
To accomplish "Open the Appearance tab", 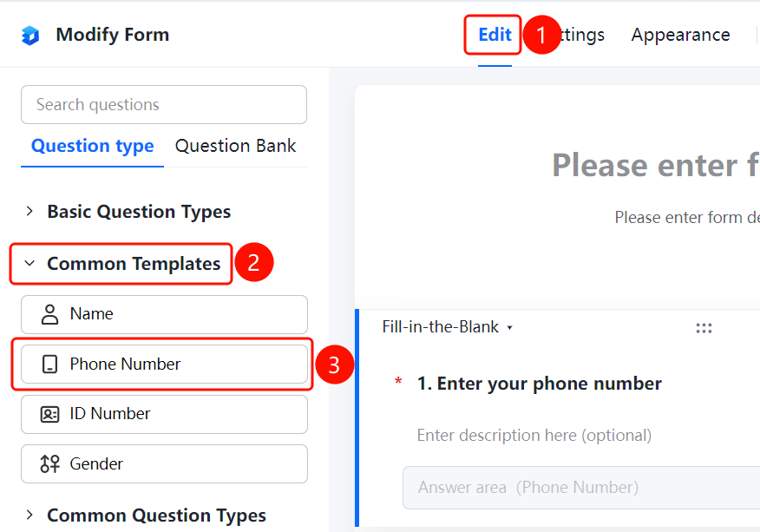I will [x=680, y=35].
